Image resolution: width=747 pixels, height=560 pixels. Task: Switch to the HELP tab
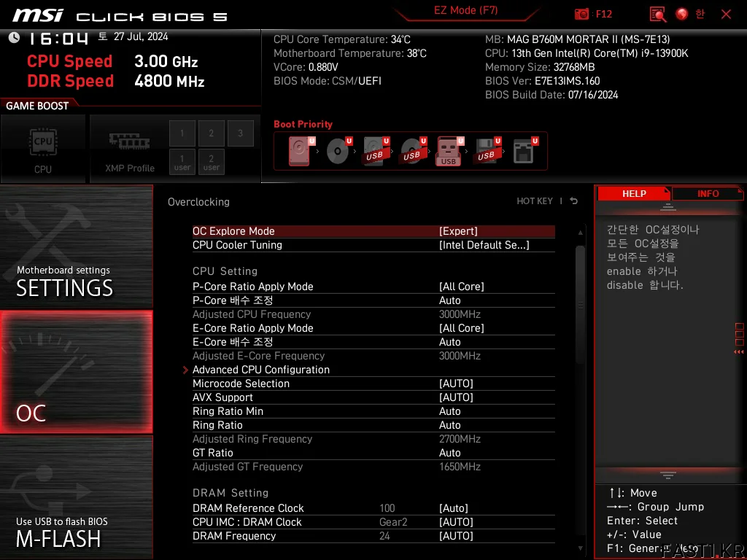(634, 194)
